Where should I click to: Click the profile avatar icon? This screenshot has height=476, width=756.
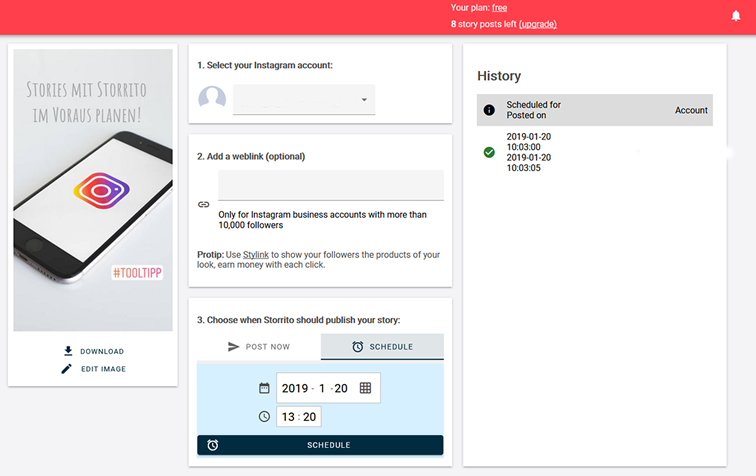pos(212,98)
